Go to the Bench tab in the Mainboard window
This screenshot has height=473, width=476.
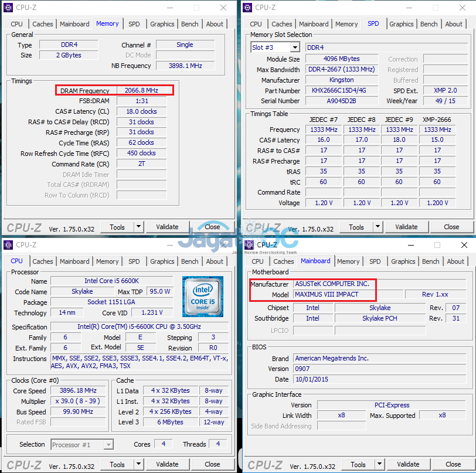(431, 261)
